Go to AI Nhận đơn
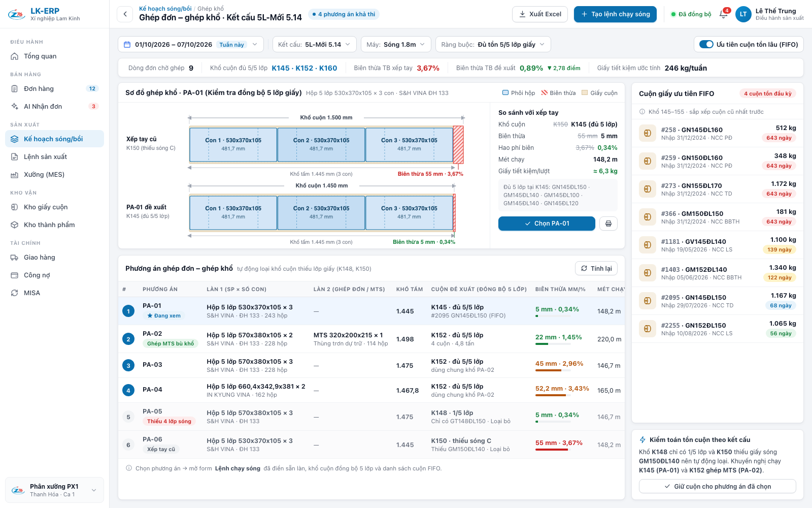The image size is (812, 508). [x=54, y=106]
